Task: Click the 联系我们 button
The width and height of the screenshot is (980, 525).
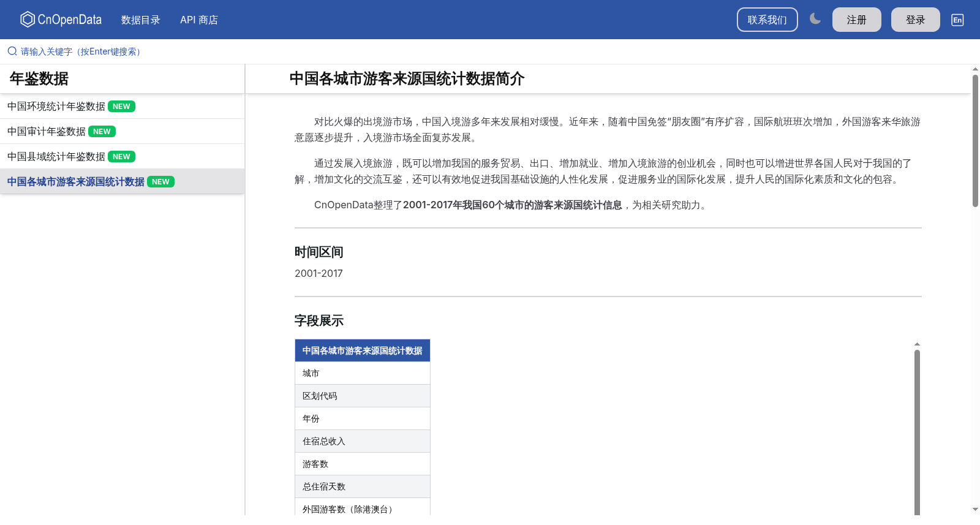Action: pyautogui.click(x=767, y=20)
